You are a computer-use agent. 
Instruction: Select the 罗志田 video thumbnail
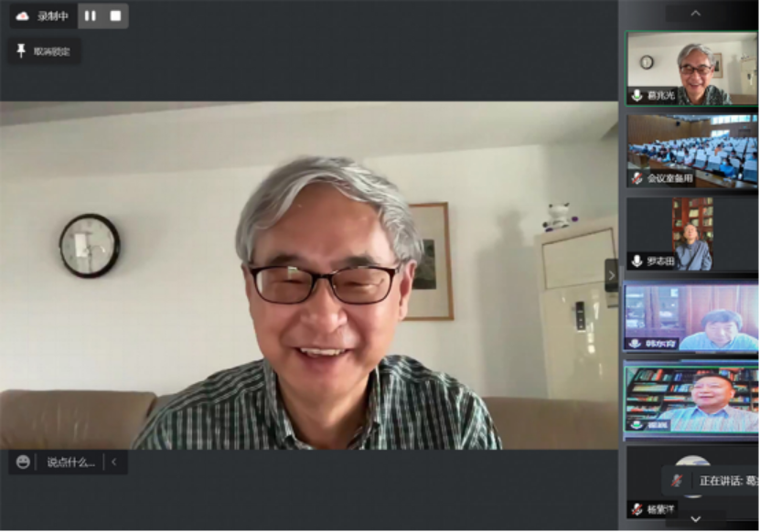tap(691, 234)
